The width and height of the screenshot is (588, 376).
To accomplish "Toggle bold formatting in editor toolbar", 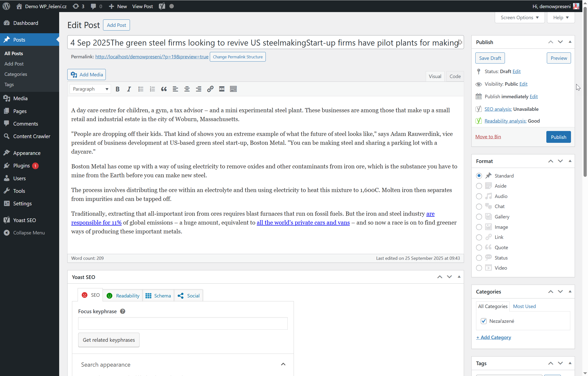I will pyautogui.click(x=118, y=89).
